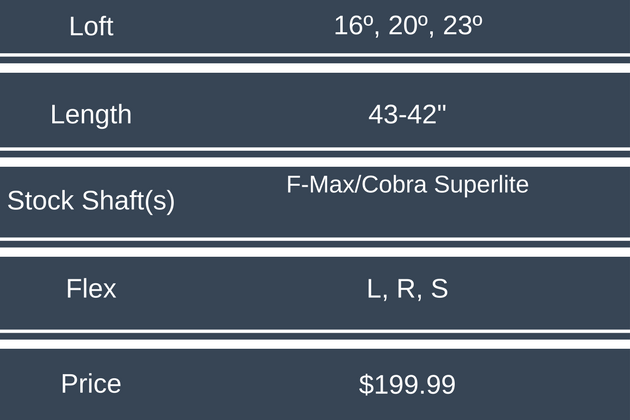This screenshot has height=420, width=630.
Task: Click the 43-42" length value
Action: click(x=407, y=114)
